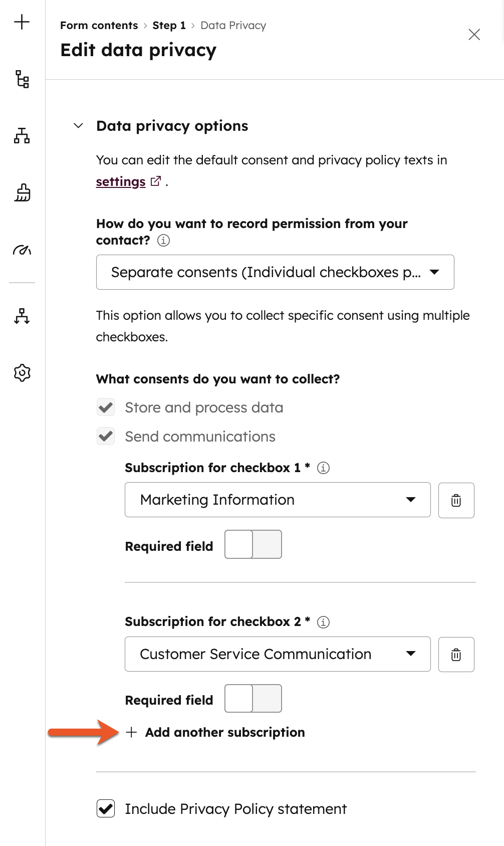
Task: Open the settings link for consent texts
Action: pos(120,181)
